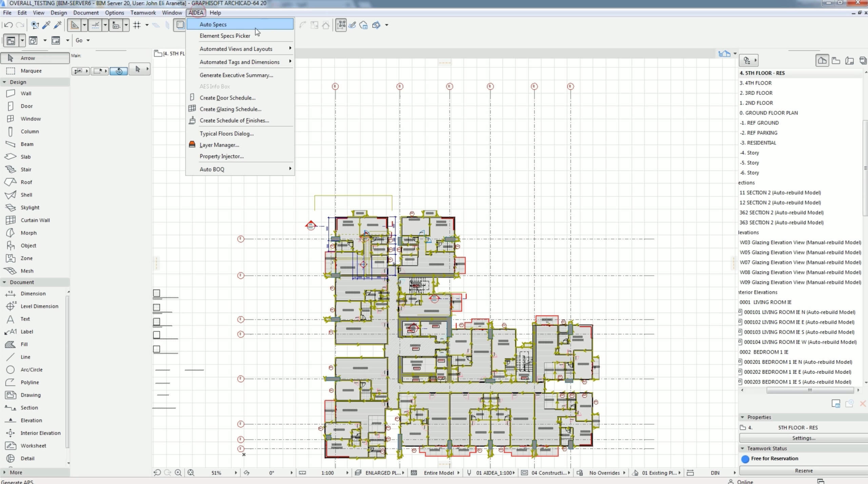This screenshot has height=484, width=868.
Task: Click the Undo arrow icon
Action: pyautogui.click(x=8, y=25)
